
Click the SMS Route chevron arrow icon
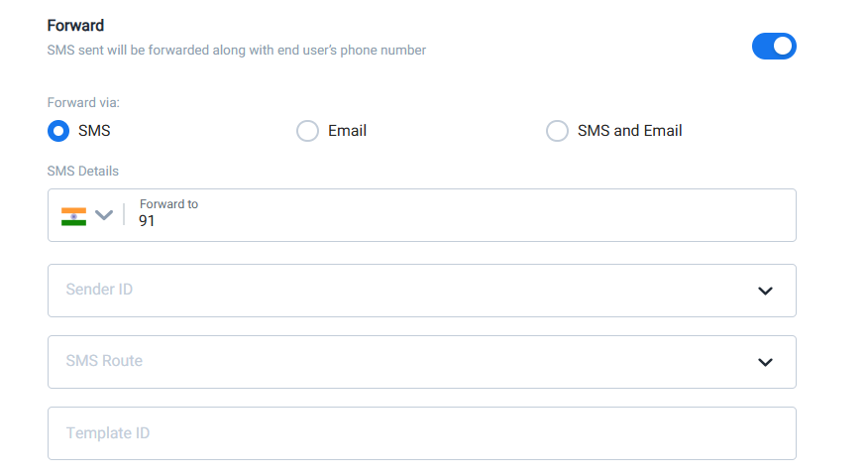pyautogui.click(x=765, y=362)
